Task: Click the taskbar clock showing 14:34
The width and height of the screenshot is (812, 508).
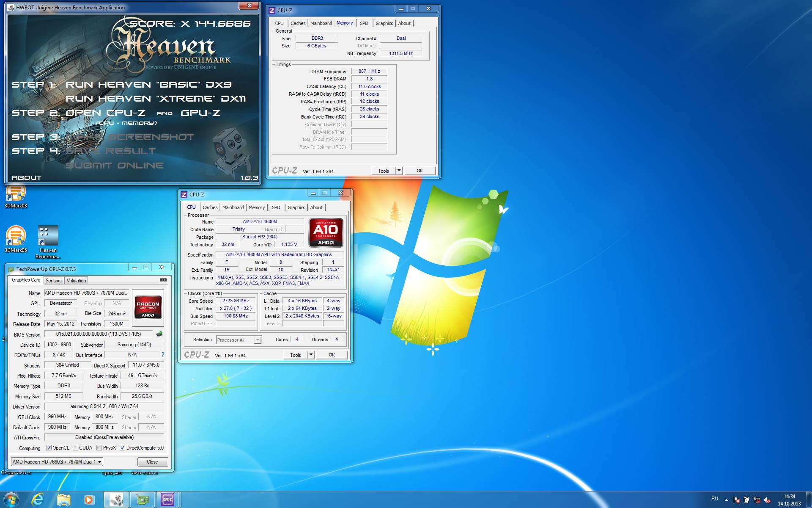Action: tap(789, 500)
